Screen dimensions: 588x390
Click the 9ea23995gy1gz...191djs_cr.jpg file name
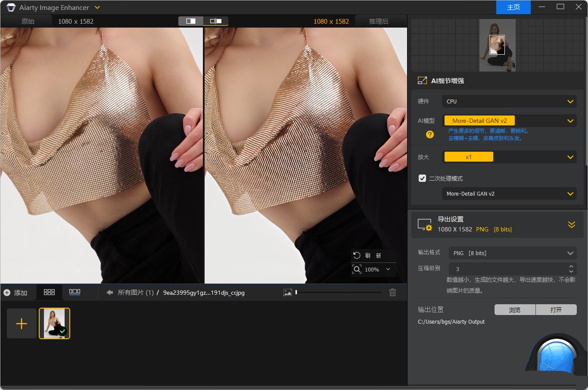[204, 293]
